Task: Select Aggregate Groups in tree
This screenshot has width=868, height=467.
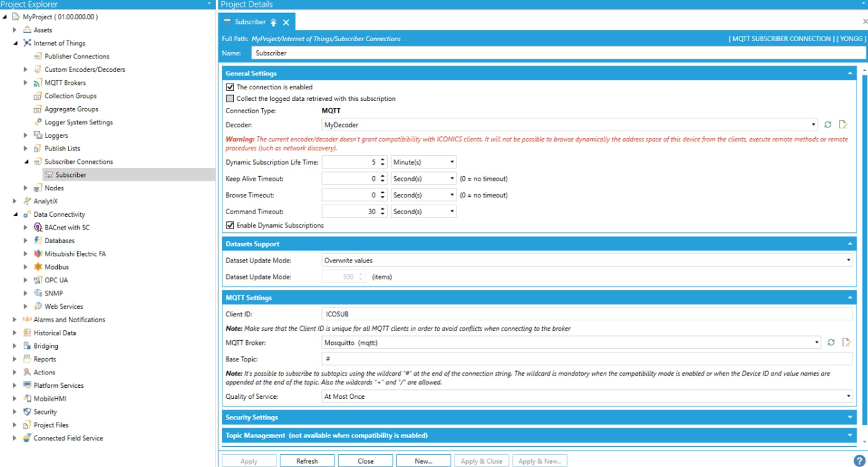Action: click(71, 109)
